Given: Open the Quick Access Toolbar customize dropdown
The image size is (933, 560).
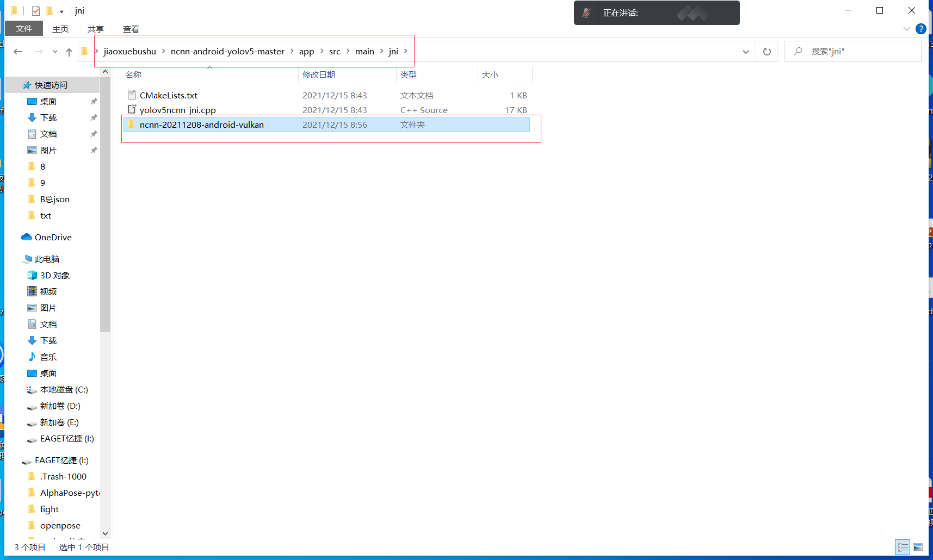Looking at the screenshot, I should coord(61,10).
